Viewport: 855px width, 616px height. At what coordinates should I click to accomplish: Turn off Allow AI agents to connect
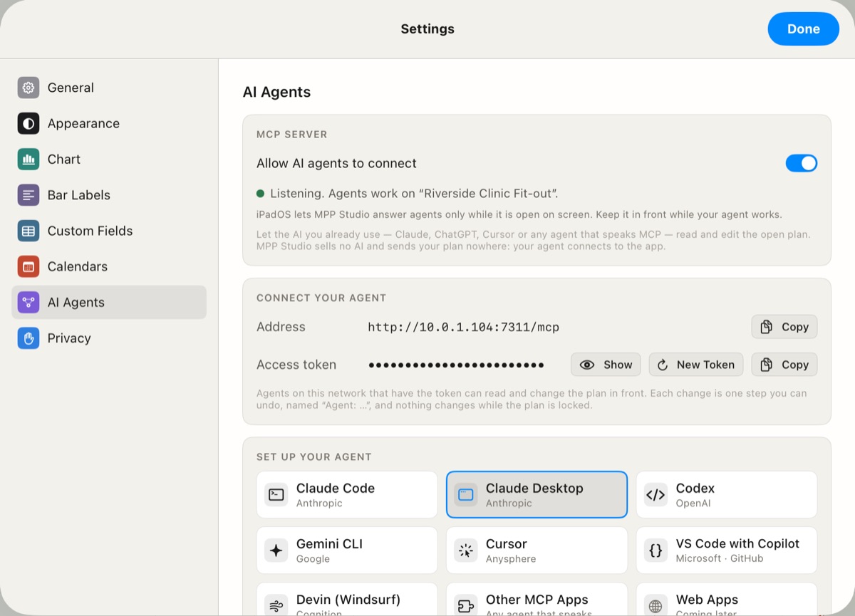pos(802,163)
